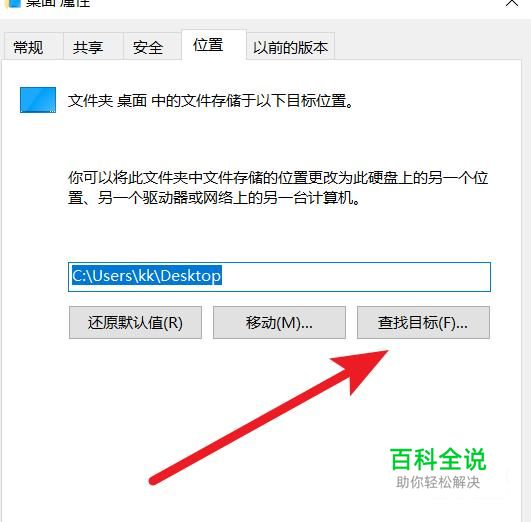Image resolution: width=531 pixels, height=522 pixels.
Task: Click the green 百科全说 watermark logo
Action: (438, 460)
